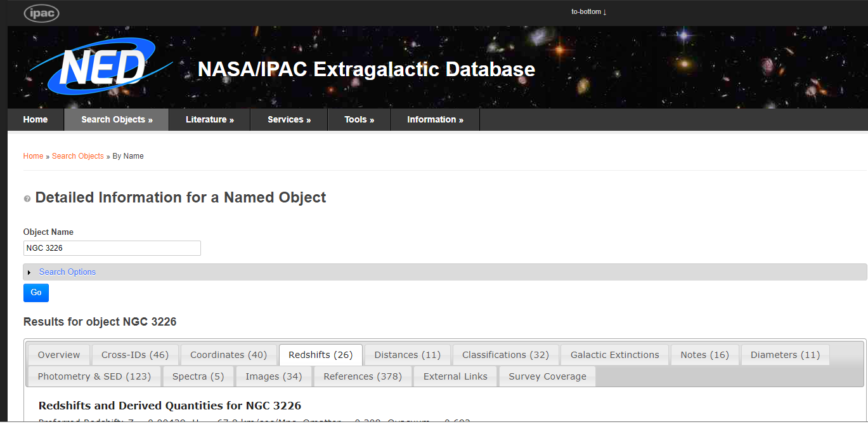Click the IPAC logo icon
Screen dimensions: 868x424
click(41, 13)
